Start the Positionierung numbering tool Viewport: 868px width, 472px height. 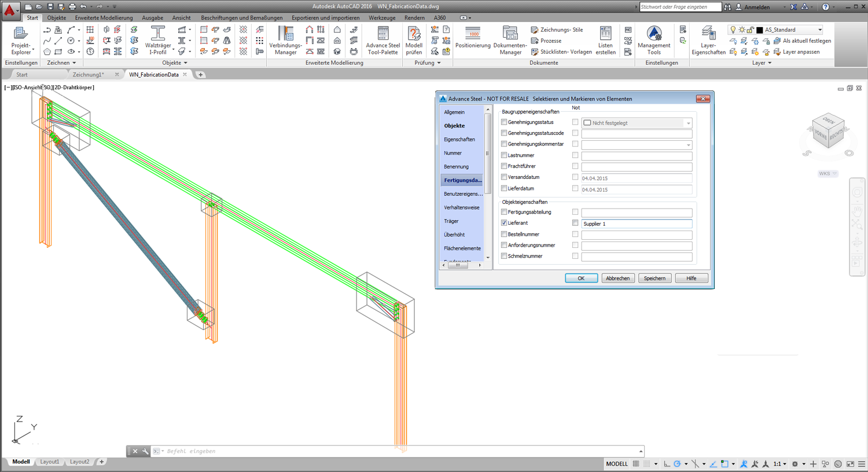pyautogui.click(x=473, y=38)
